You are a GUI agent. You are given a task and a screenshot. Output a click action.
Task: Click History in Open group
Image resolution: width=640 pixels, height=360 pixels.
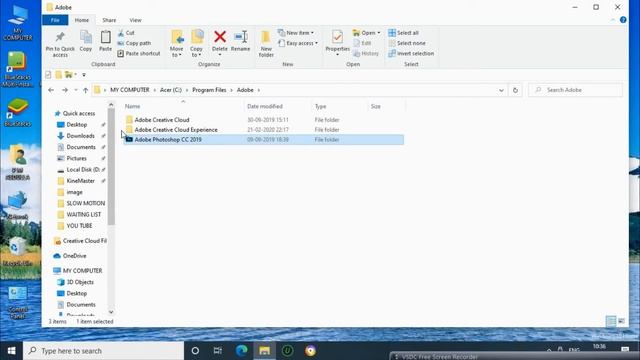(366, 53)
